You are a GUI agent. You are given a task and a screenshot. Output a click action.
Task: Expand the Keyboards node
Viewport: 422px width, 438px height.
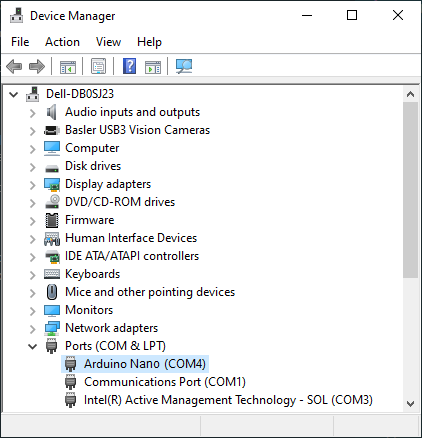pos(33,275)
